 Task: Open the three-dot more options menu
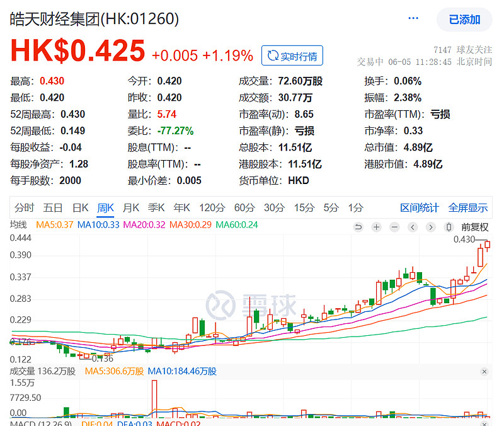click(x=413, y=18)
